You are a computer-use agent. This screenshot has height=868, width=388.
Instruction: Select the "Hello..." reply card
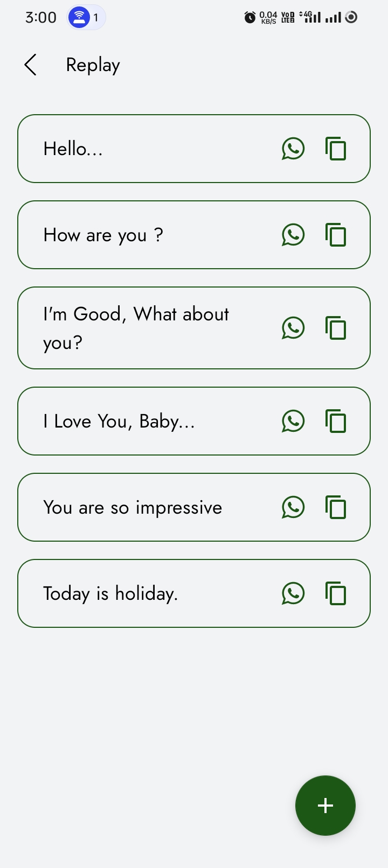[194, 149]
